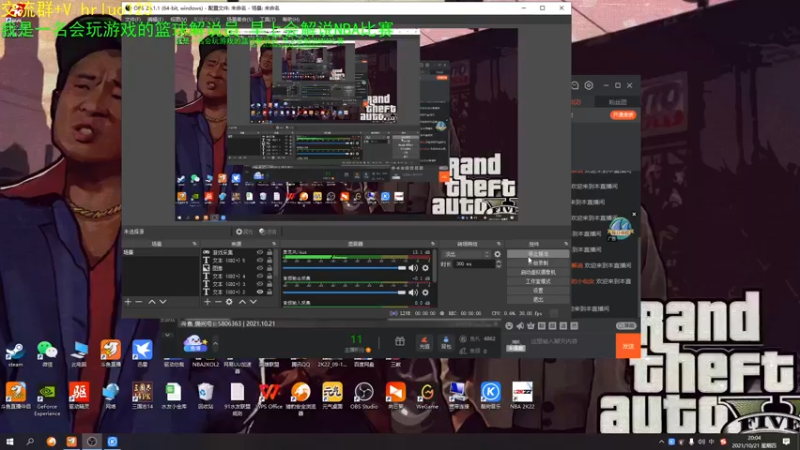
Task: Pop out the 混音器 dock via header icon
Action: 433,244
